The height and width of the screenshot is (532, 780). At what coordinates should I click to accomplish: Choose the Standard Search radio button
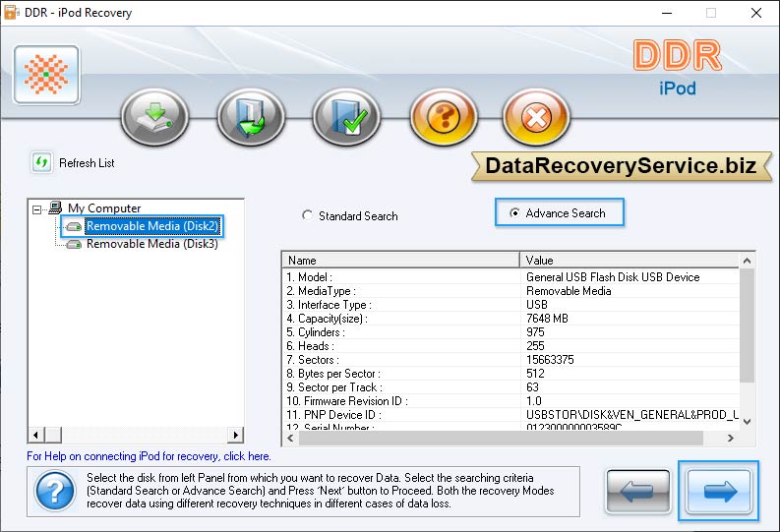[307, 215]
